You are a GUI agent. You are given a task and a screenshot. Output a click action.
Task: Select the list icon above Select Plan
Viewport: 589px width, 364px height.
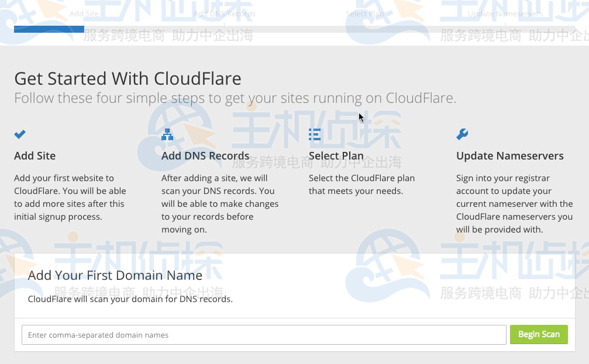click(315, 134)
